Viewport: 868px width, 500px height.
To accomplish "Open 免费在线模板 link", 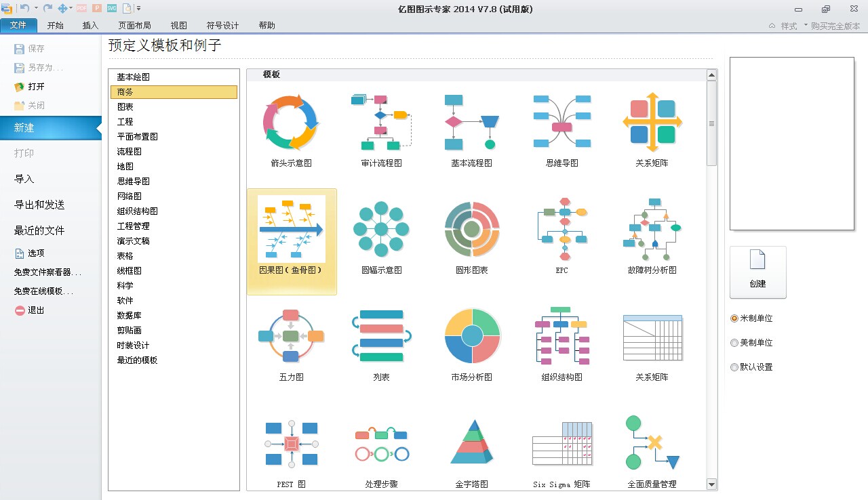I will coord(43,291).
